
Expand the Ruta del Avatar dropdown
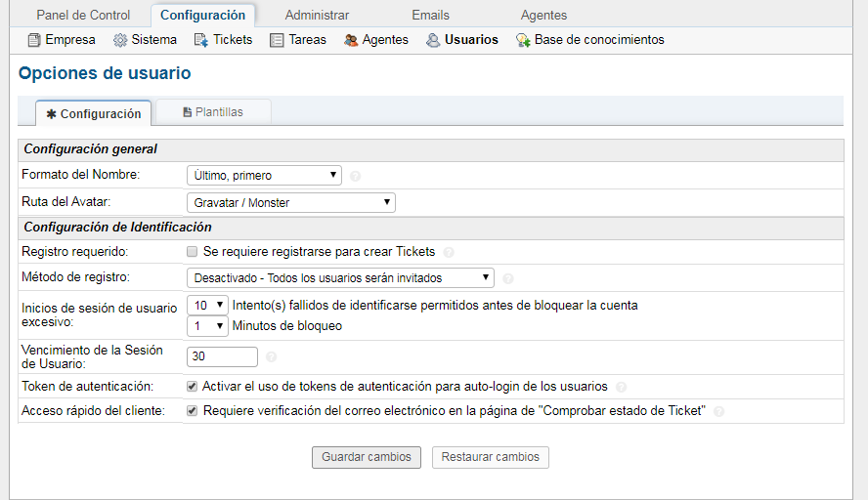290,203
